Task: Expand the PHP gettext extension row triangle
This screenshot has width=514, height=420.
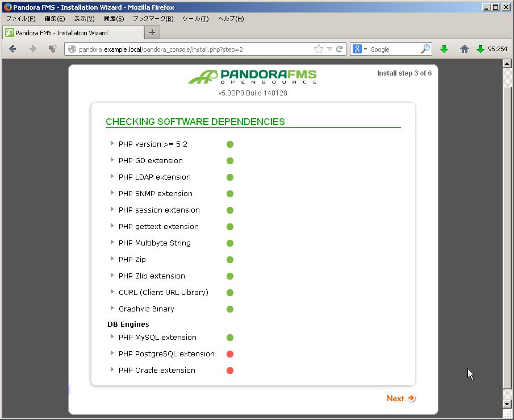Action: point(112,226)
